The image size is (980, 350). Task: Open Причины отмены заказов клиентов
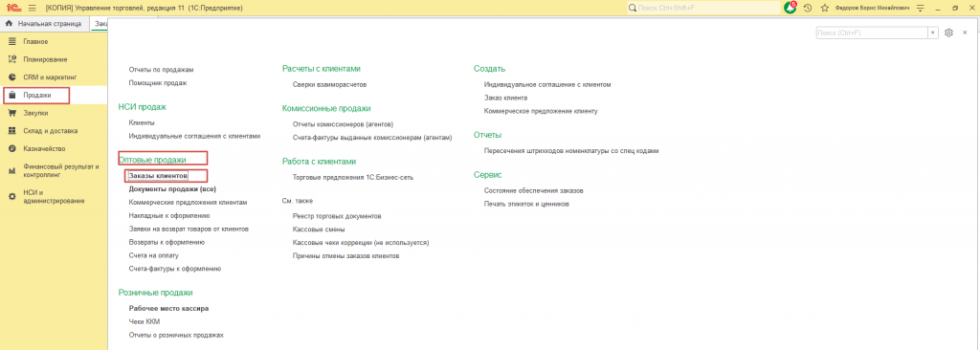345,256
